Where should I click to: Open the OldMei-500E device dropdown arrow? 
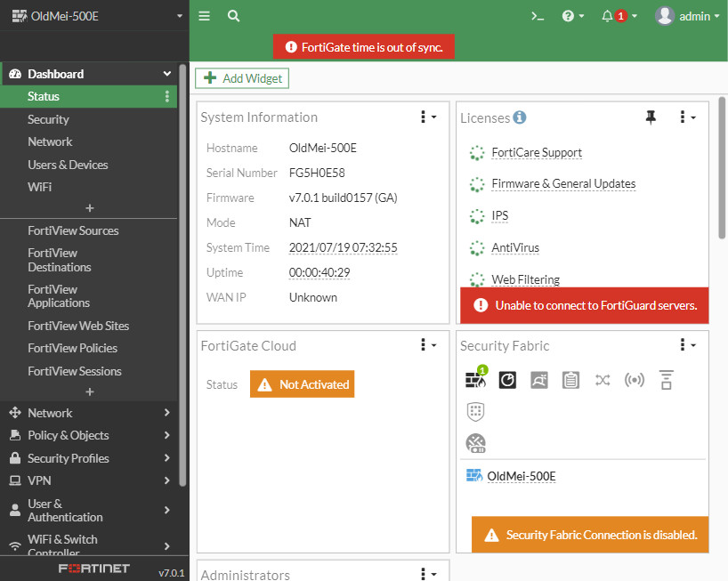[179, 16]
